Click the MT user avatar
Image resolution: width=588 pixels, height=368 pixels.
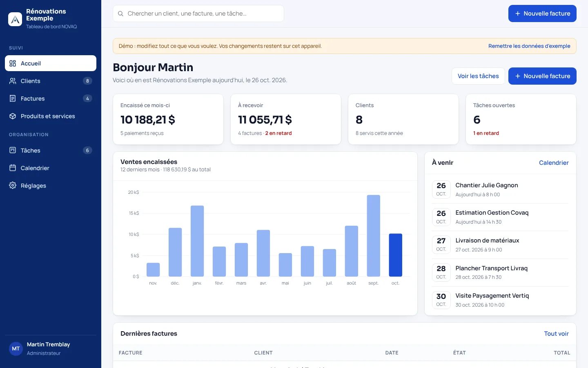point(16,349)
